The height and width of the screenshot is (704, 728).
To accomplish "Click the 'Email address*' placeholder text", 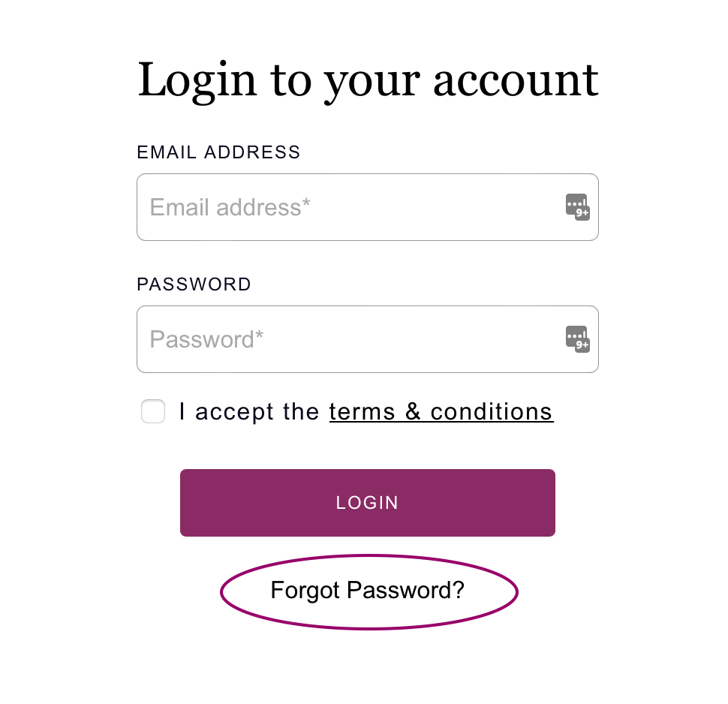I will 230,207.
